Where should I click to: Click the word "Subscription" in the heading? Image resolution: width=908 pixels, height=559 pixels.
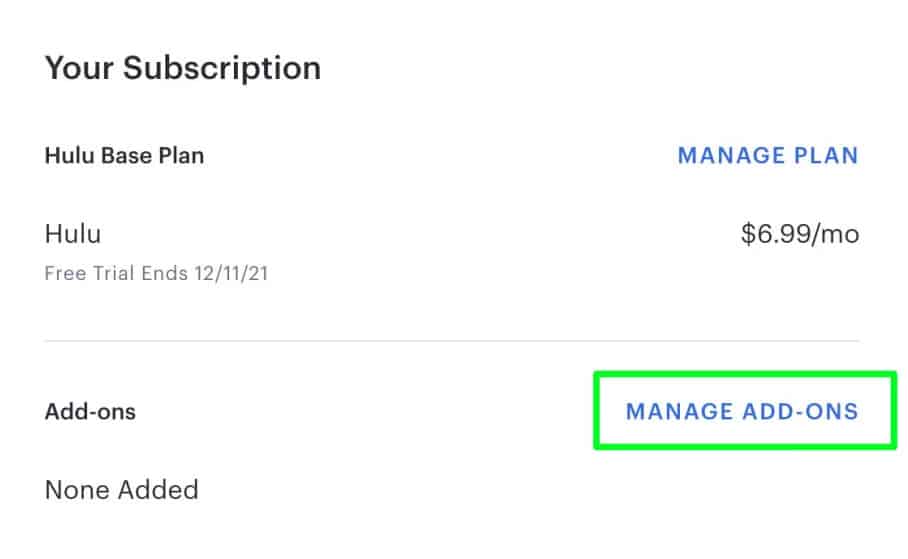[x=224, y=68]
